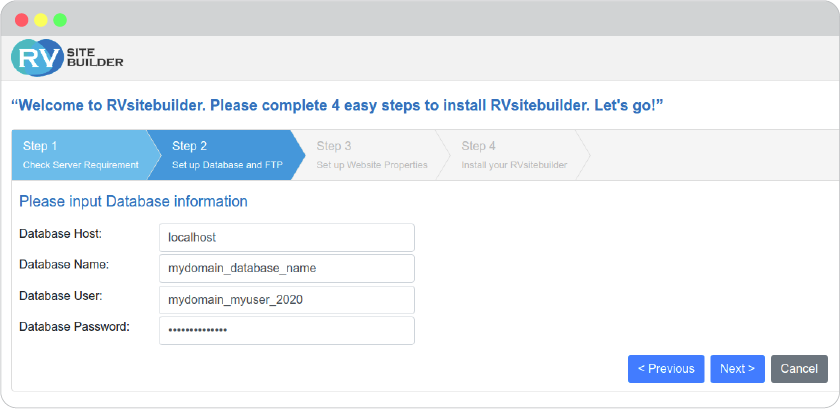
Task: Maximize window using the green button
Action: click(x=60, y=20)
